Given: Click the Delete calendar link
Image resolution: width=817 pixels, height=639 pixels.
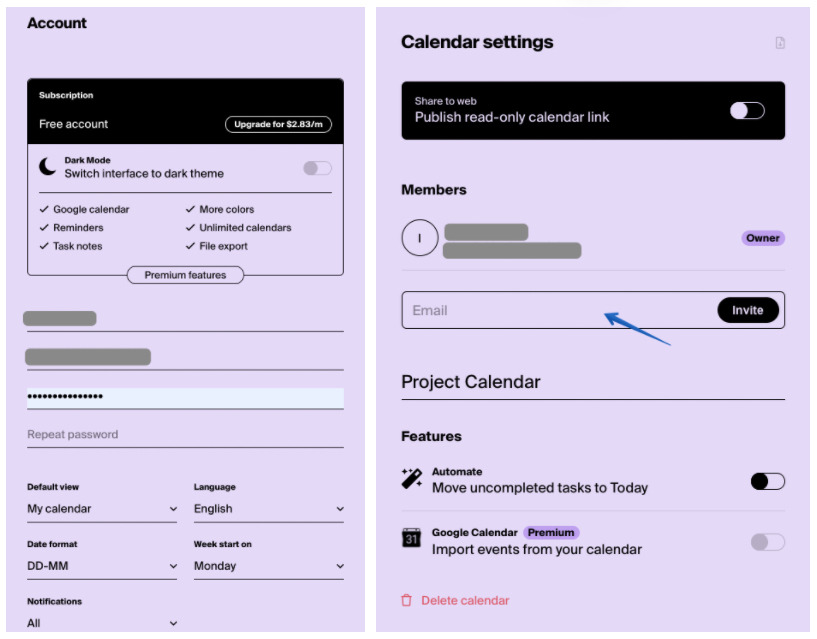Looking at the screenshot, I should (x=465, y=601).
